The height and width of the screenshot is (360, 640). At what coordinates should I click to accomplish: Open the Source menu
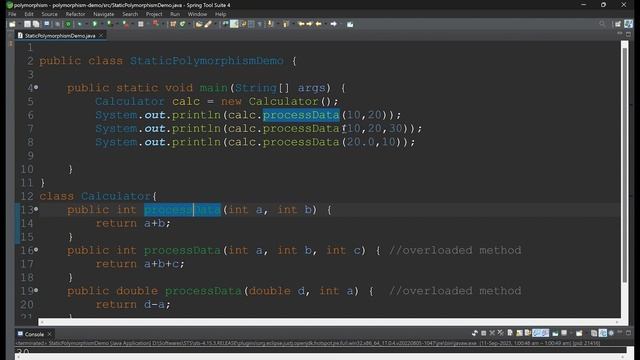click(x=49, y=14)
